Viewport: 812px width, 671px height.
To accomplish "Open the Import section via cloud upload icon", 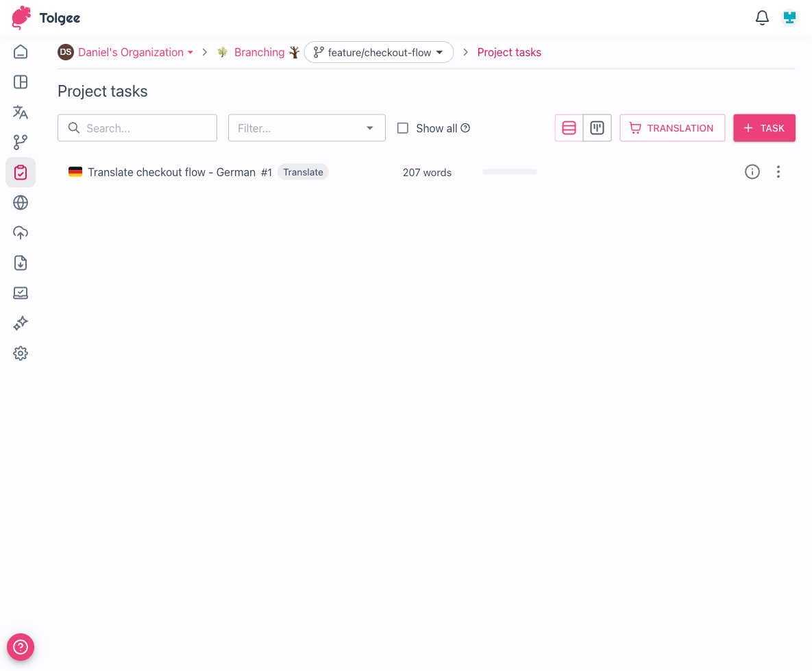I will pos(20,232).
